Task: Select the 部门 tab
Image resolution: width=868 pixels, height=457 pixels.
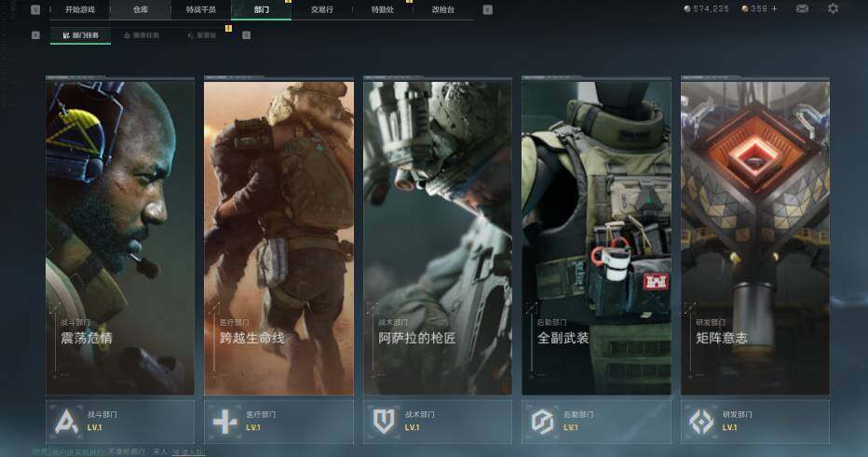Action: (262, 9)
